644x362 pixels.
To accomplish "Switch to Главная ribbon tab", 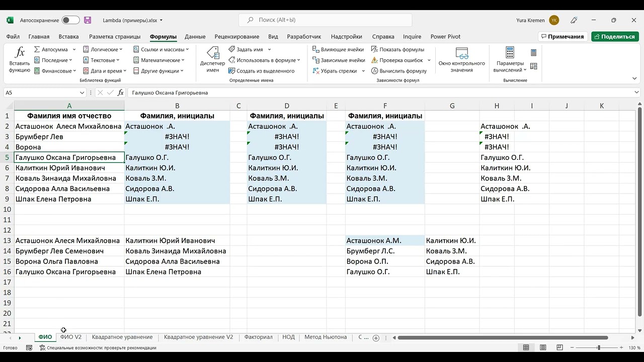I will click(39, 37).
